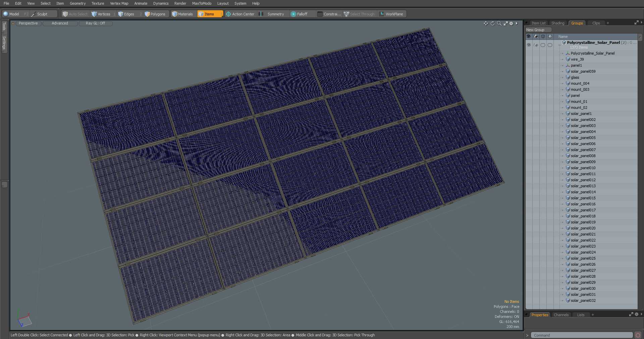Switch to the Channels tab
This screenshot has height=339, width=644.
(561, 315)
